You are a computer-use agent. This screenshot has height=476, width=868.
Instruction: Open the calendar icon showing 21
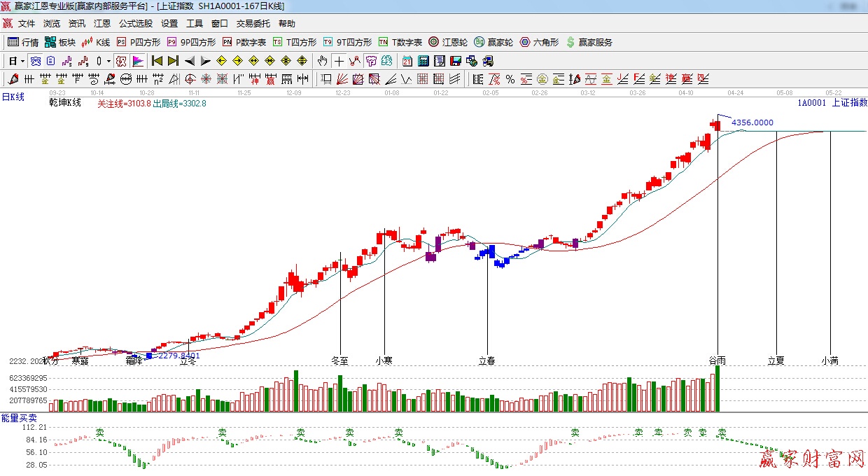(407, 61)
